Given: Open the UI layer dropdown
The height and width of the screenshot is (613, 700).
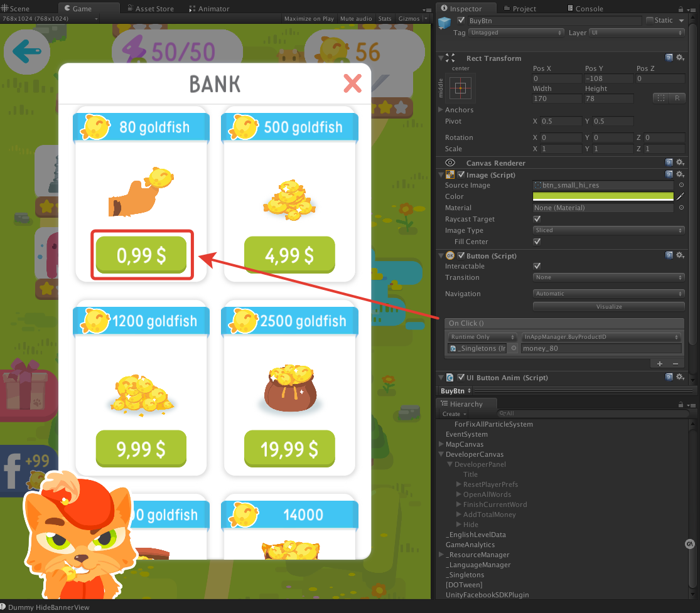Looking at the screenshot, I should 637,33.
